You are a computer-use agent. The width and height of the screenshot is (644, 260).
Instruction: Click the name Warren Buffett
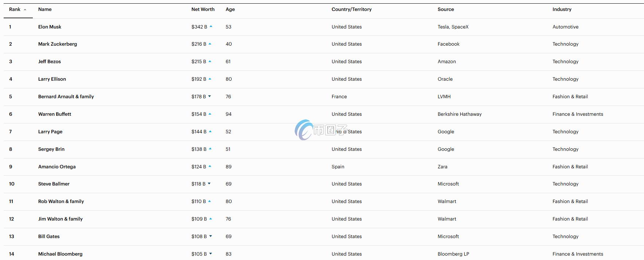click(x=55, y=114)
